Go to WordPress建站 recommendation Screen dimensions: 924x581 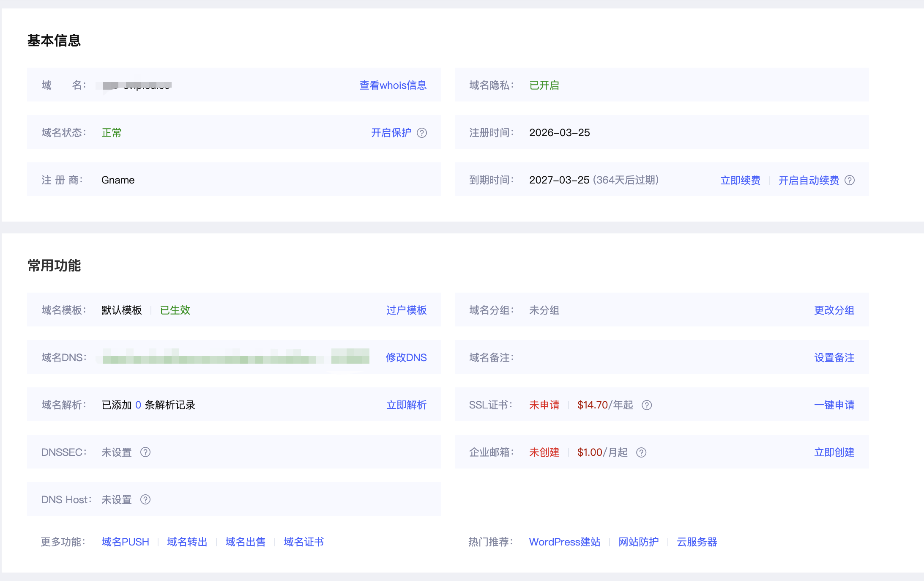pyautogui.click(x=564, y=542)
